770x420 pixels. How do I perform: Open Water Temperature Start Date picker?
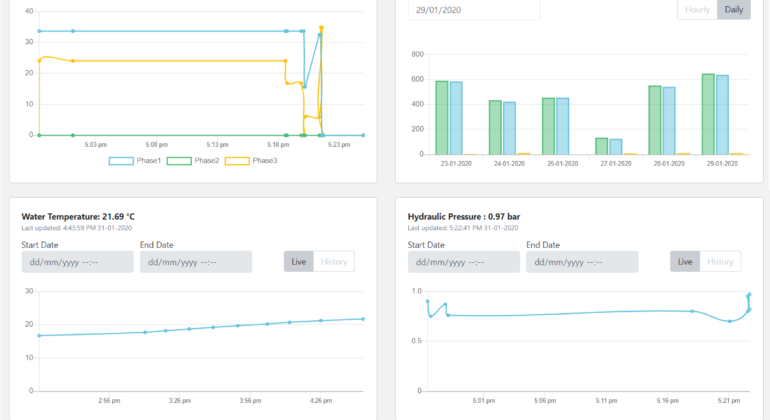[77, 262]
